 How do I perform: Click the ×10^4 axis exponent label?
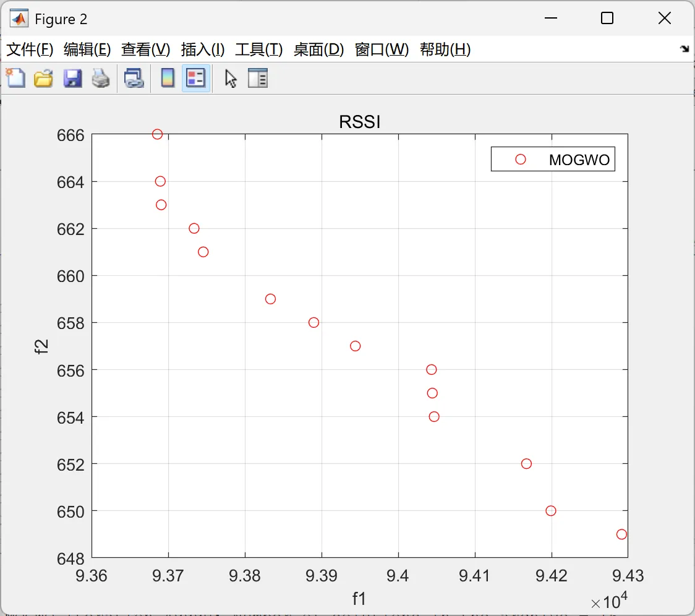[x=609, y=601]
